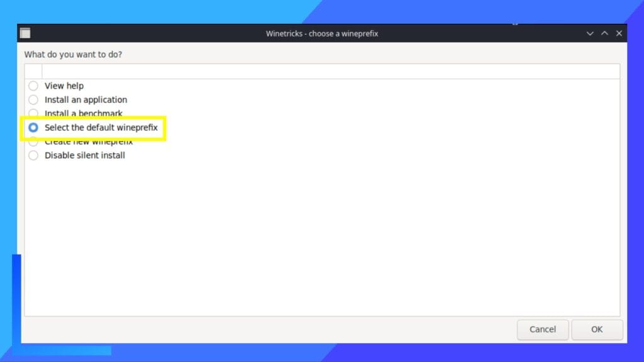Select the View help radio option
Image resolution: width=644 pixels, height=362 pixels.
click(33, 85)
